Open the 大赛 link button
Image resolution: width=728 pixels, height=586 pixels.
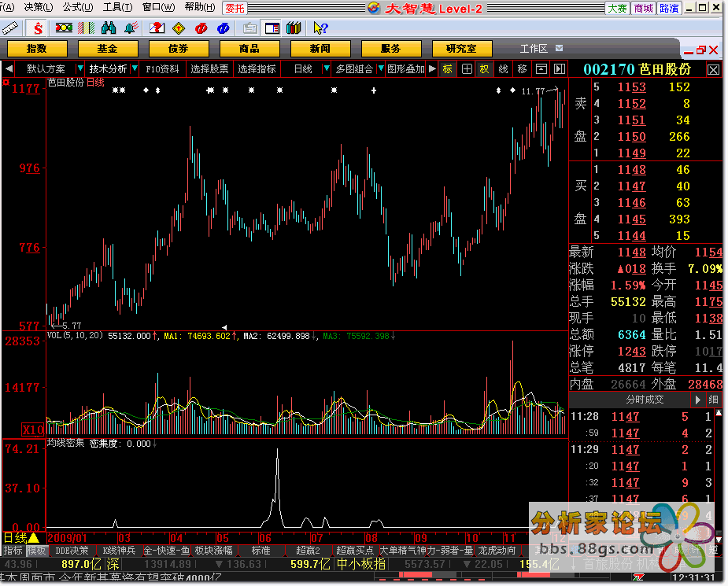(x=618, y=9)
